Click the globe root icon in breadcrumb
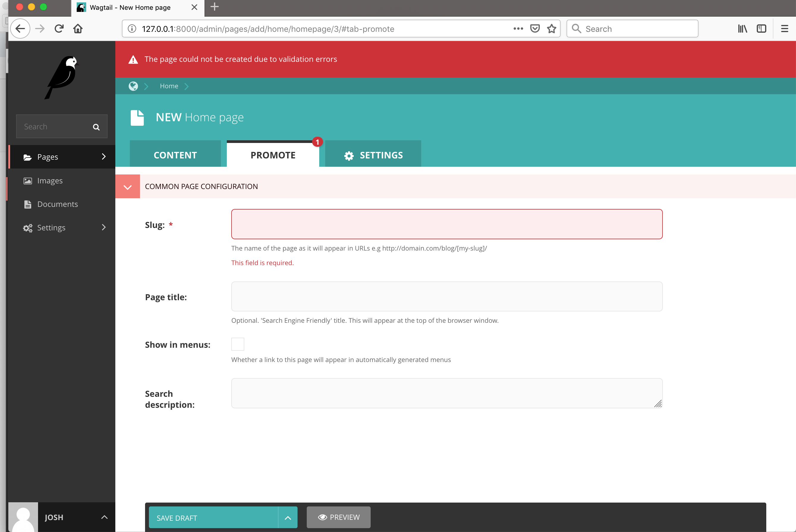Image resolution: width=796 pixels, height=532 pixels. (133, 86)
